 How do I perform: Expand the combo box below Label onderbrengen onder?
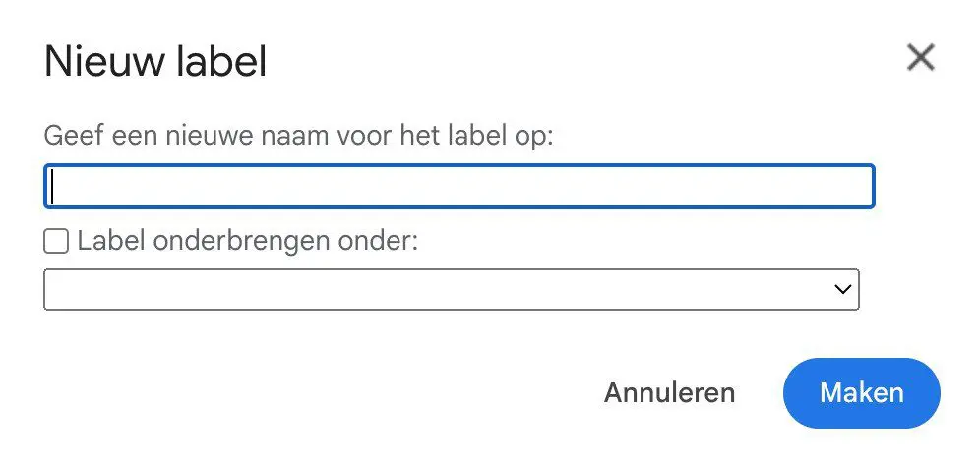point(452,289)
